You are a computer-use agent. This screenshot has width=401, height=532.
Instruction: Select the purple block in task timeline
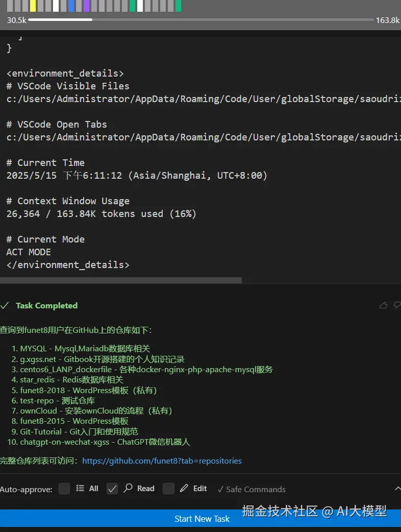tap(86, 6)
